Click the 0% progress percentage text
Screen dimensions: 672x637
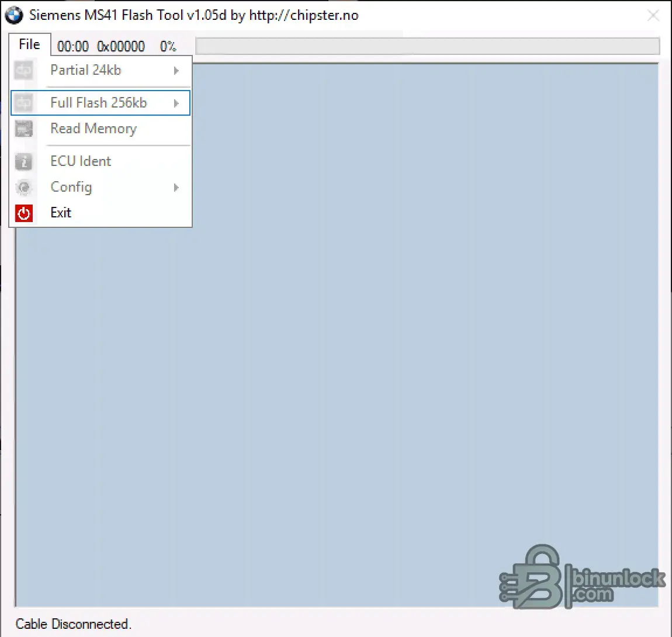pos(168,46)
